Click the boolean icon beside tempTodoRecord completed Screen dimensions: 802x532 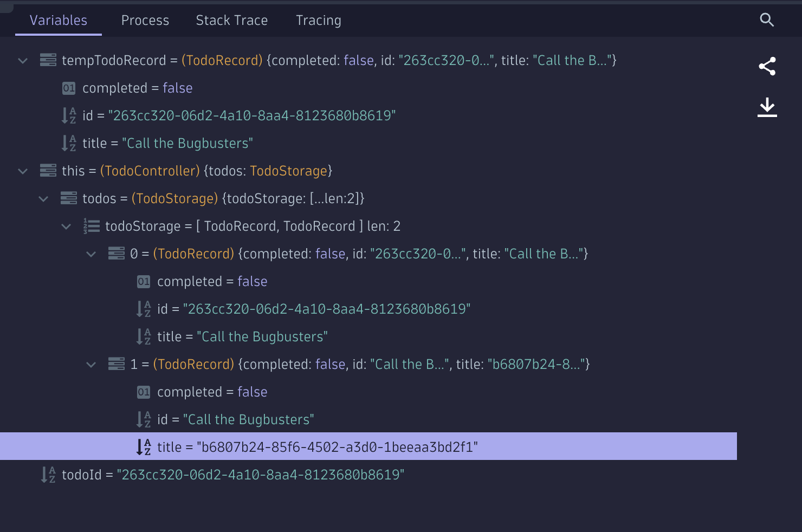69,88
